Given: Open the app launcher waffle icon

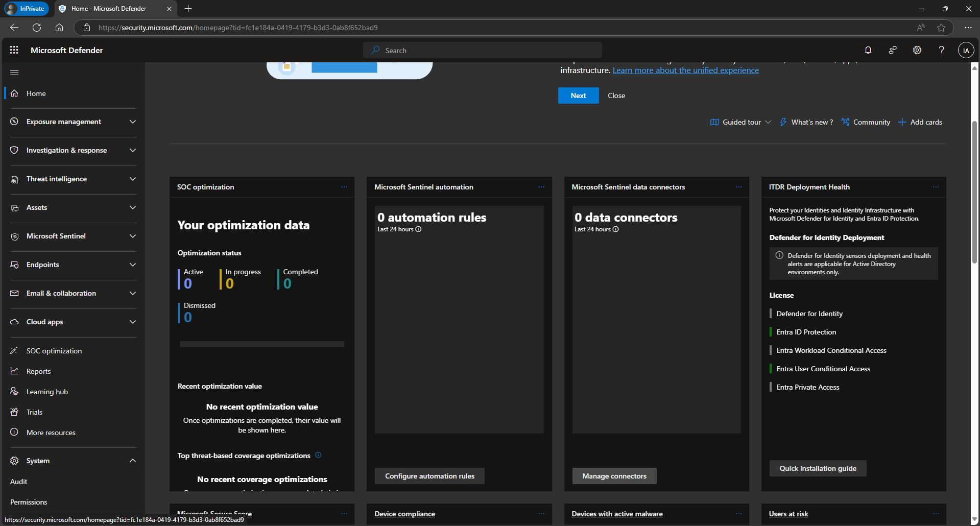Looking at the screenshot, I should [14, 50].
